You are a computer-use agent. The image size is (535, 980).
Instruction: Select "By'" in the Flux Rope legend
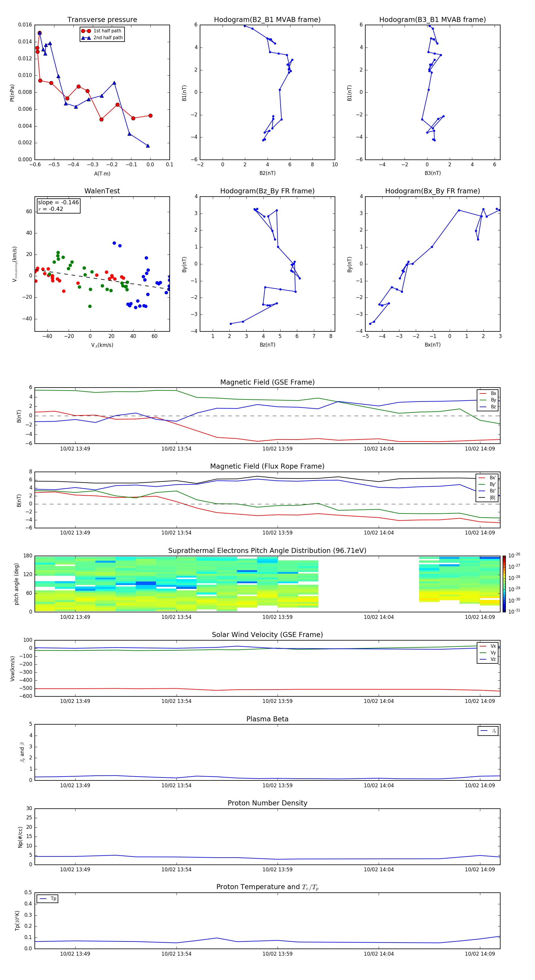click(487, 484)
